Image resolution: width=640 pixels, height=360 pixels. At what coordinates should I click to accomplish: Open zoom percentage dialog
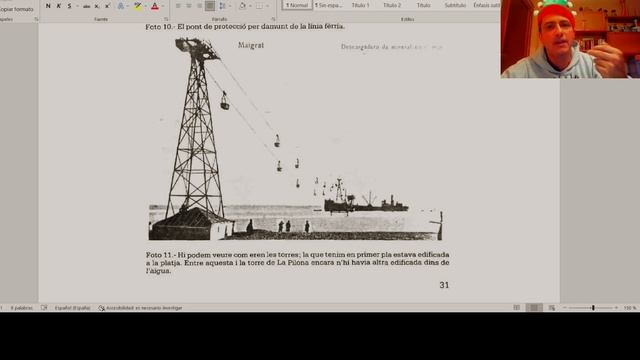coord(630,308)
